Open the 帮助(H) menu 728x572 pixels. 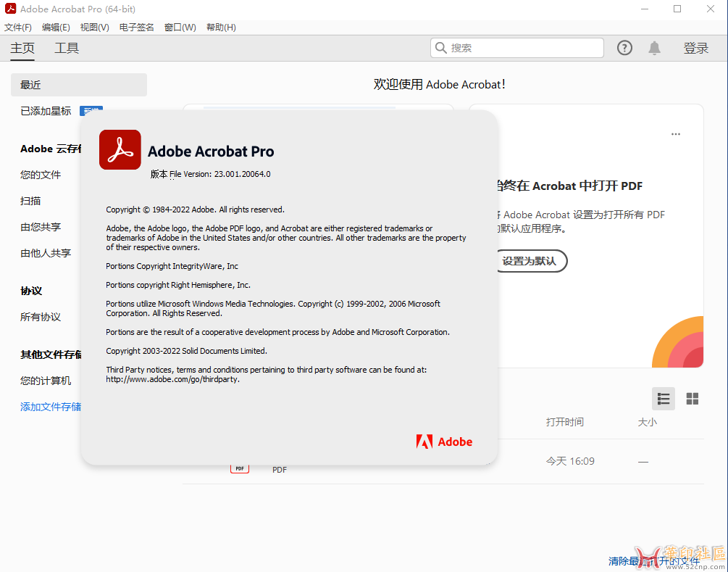pos(221,28)
